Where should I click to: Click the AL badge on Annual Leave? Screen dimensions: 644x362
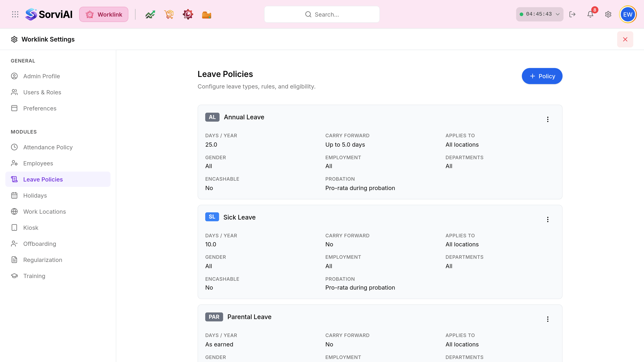(212, 117)
